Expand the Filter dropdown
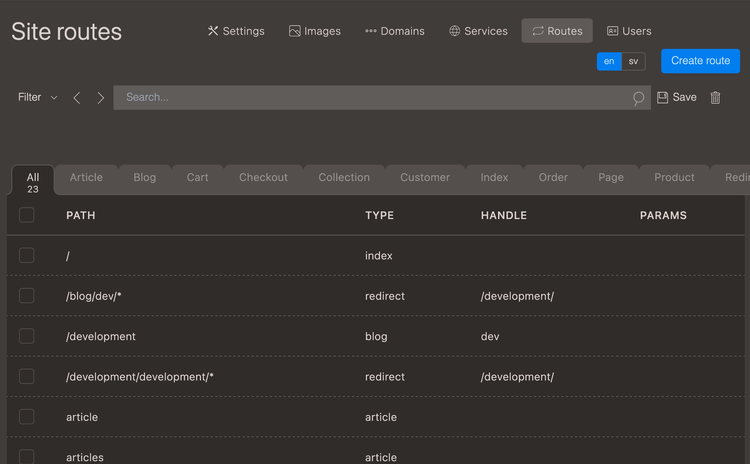The height and width of the screenshot is (464, 750). [38, 98]
